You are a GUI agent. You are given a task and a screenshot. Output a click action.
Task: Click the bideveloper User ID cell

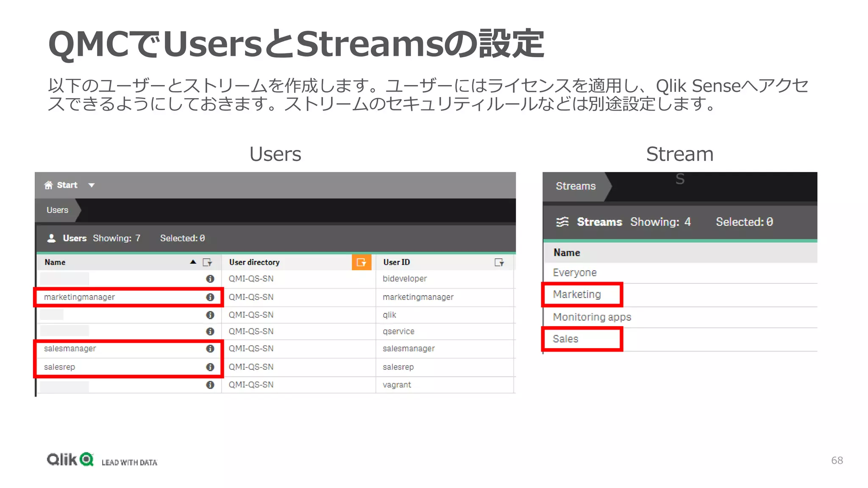405,279
